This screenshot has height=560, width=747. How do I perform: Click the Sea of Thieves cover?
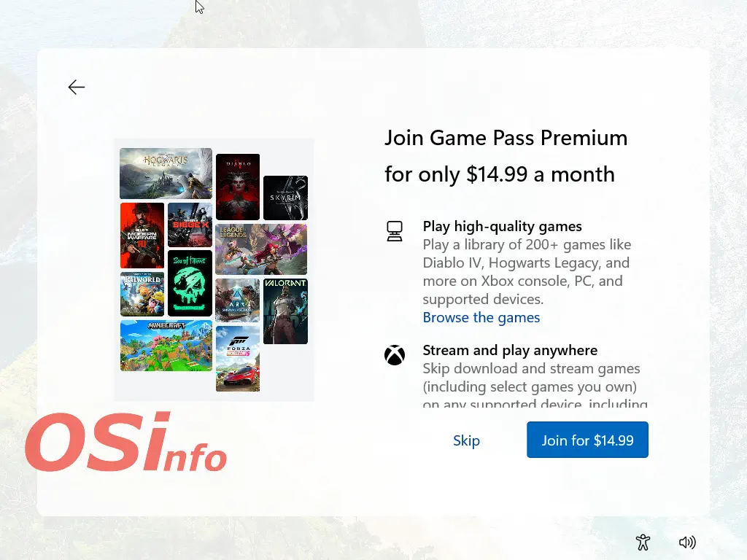pyautogui.click(x=190, y=283)
